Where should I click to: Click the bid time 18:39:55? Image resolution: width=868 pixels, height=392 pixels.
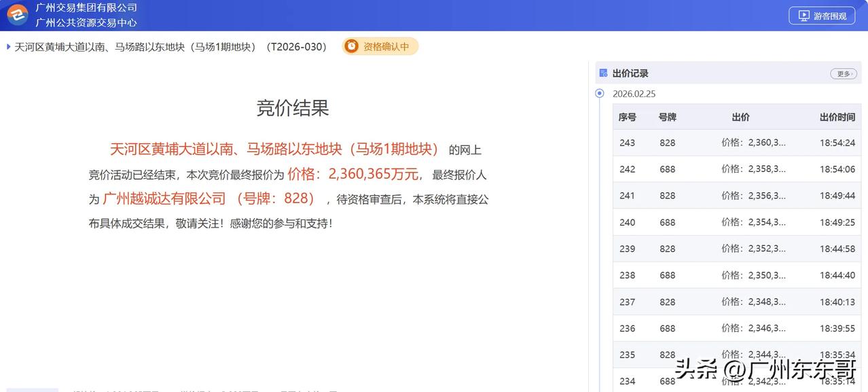pos(837,328)
